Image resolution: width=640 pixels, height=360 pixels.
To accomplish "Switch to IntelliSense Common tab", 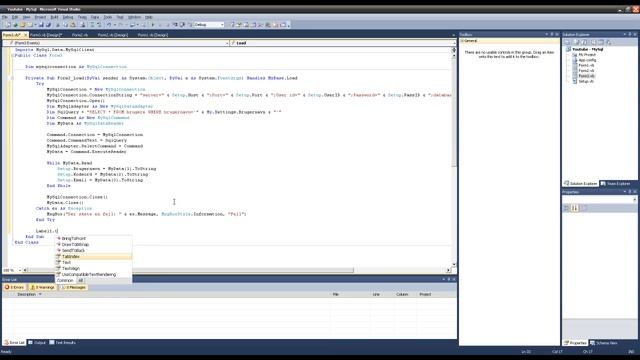I will tap(65, 280).
